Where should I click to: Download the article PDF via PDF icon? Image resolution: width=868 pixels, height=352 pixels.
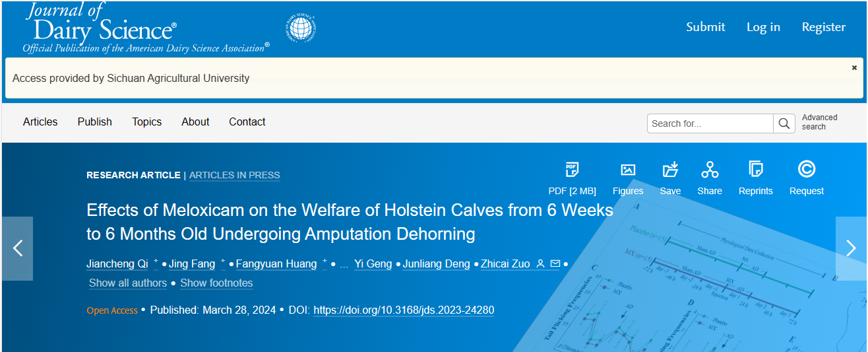coord(572,170)
